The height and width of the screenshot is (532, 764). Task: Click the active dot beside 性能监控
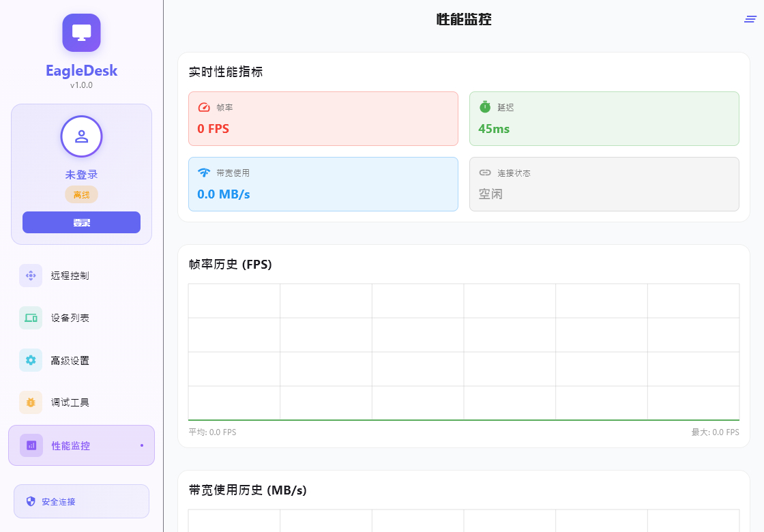141,445
